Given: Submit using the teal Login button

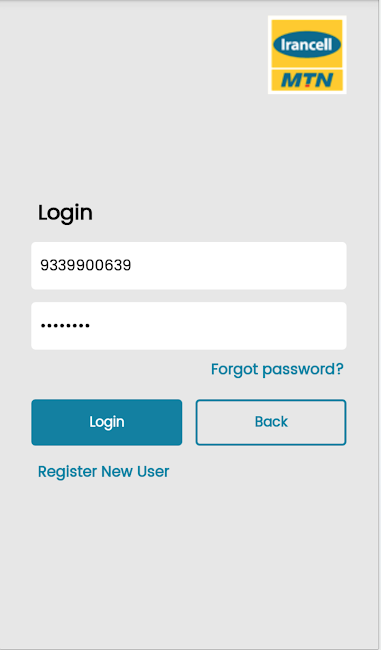Looking at the screenshot, I should point(107,422).
